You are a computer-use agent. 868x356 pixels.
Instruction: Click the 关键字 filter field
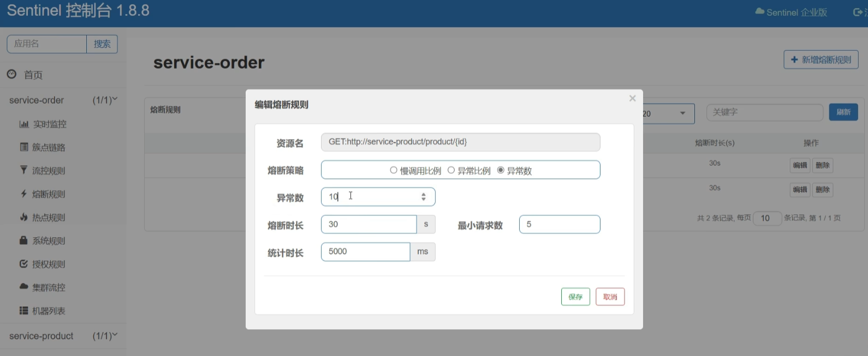[x=765, y=112]
